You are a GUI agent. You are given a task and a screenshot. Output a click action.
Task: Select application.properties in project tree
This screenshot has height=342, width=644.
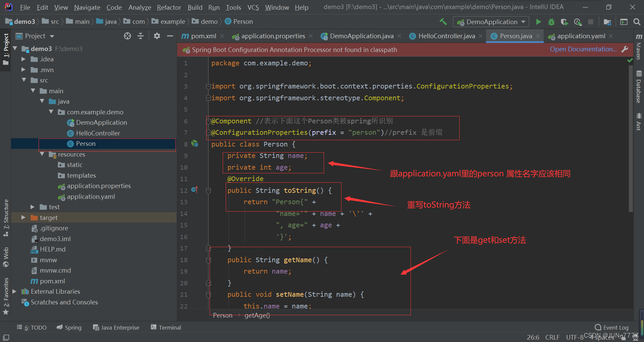99,186
